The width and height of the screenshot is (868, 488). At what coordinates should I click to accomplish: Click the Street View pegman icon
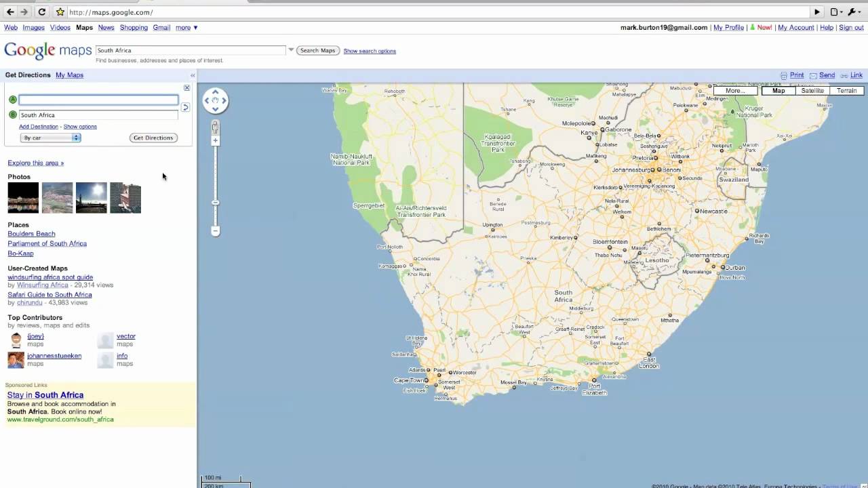pos(216,127)
